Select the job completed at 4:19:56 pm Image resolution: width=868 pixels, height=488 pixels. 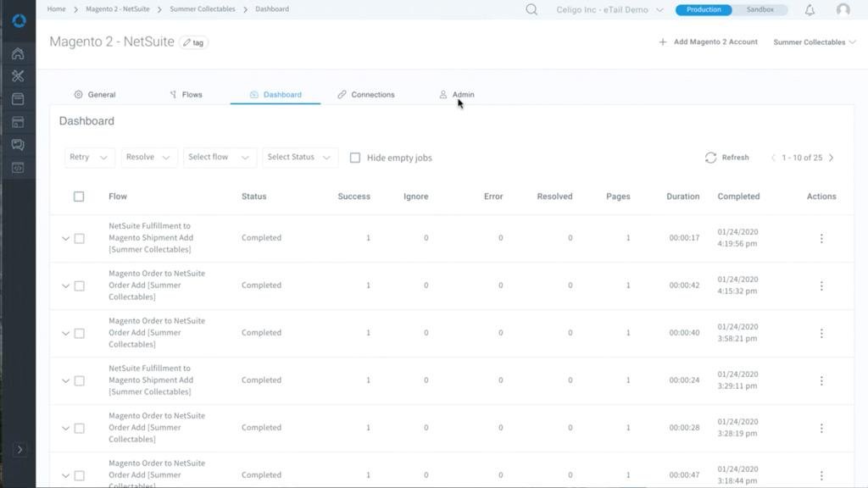[x=79, y=238]
